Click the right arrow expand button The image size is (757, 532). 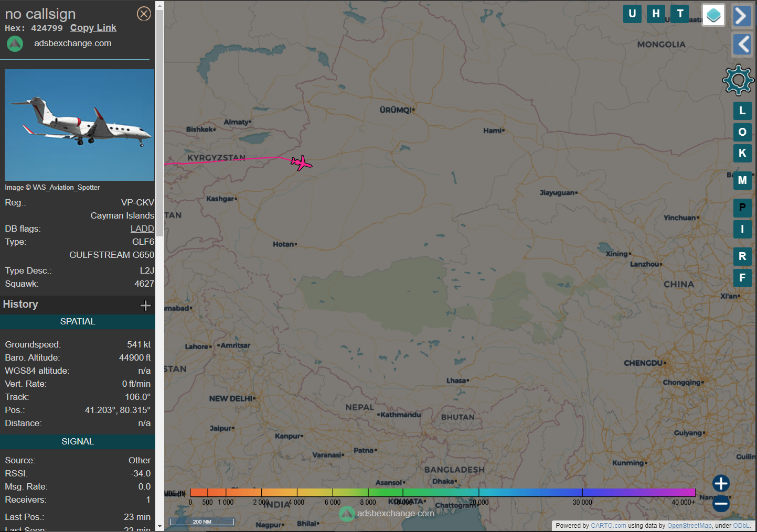coord(741,16)
